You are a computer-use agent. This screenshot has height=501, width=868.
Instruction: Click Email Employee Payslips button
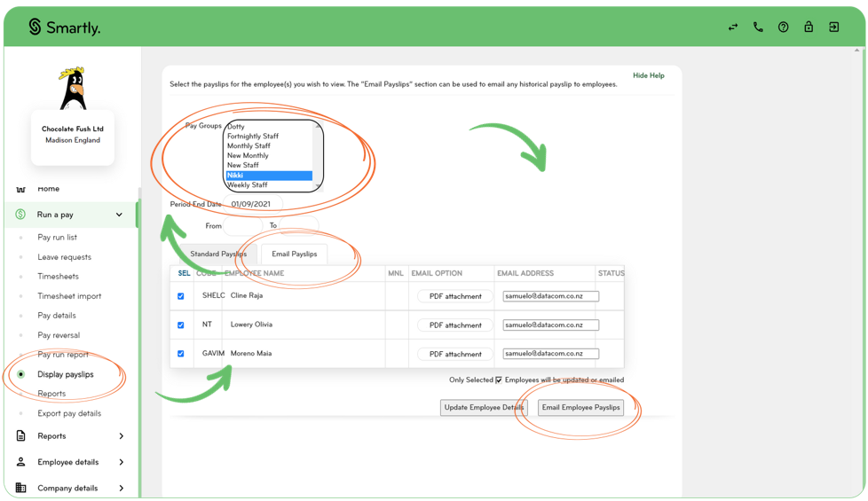point(580,408)
